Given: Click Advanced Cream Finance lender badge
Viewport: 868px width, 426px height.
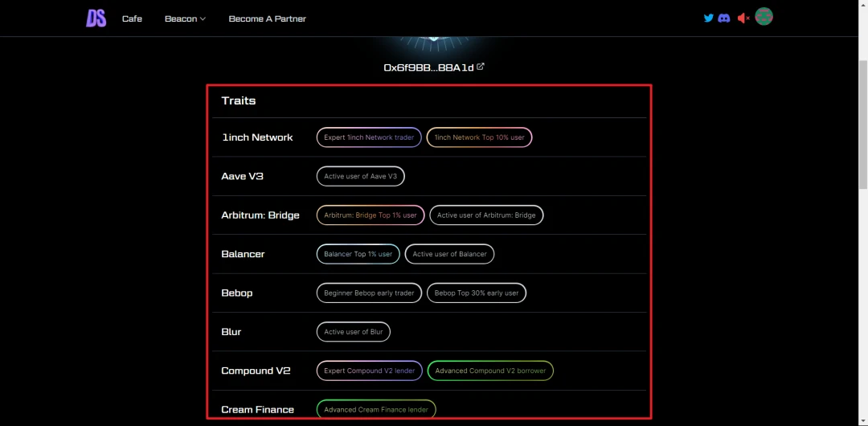Looking at the screenshot, I should [376, 409].
